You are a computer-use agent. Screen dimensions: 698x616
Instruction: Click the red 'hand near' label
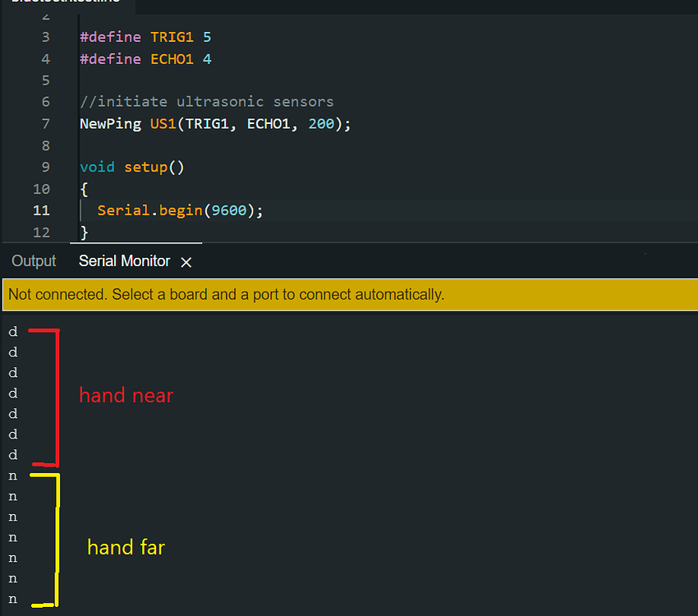pyautogui.click(x=126, y=395)
